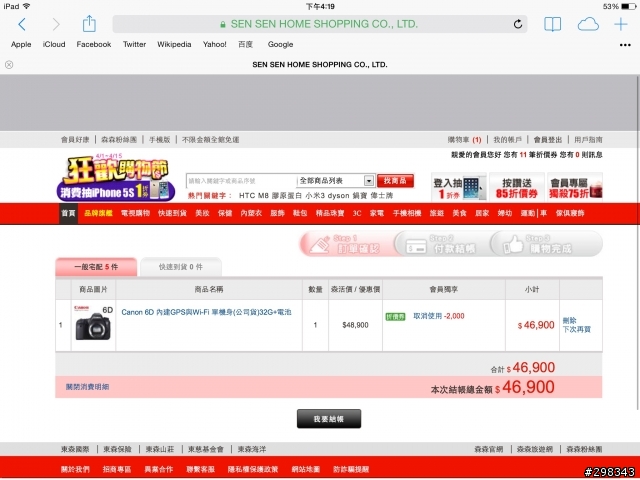This screenshot has height=480, width=640.
Task: Select 3C in the nav bar
Action: click(357, 213)
